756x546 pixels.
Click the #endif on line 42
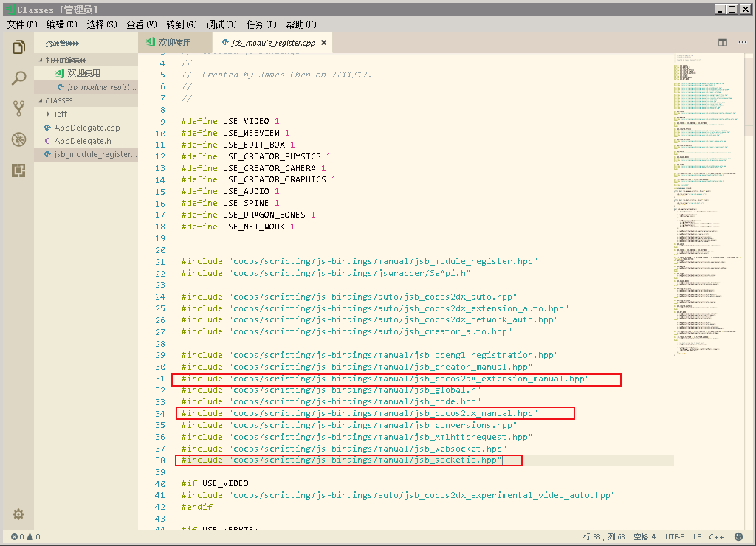click(x=196, y=507)
